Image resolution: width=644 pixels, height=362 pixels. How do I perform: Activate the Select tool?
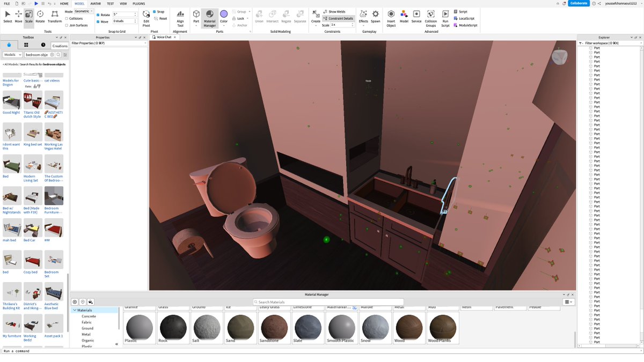point(8,16)
